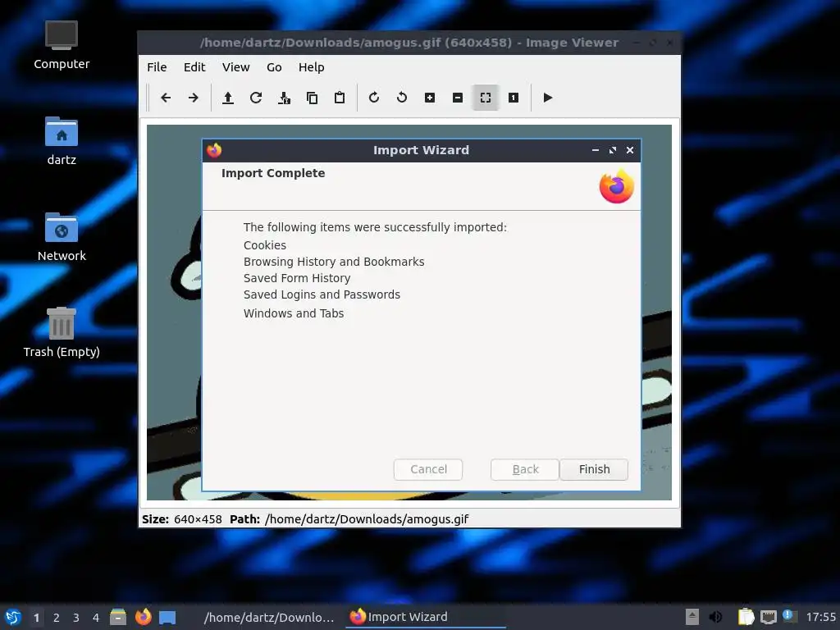Show image at original size
840x630 pixels.
pyautogui.click(x=514, y=98)
